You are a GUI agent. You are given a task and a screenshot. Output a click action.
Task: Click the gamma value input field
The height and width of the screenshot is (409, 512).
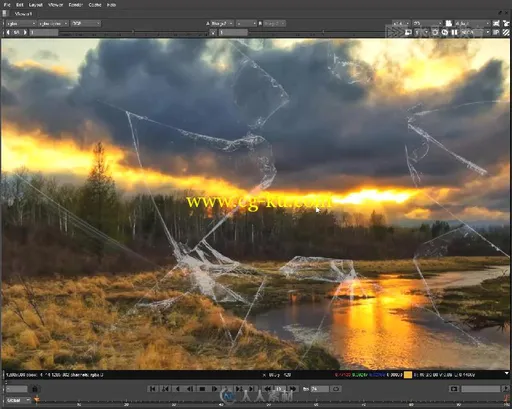click(233, 32)
